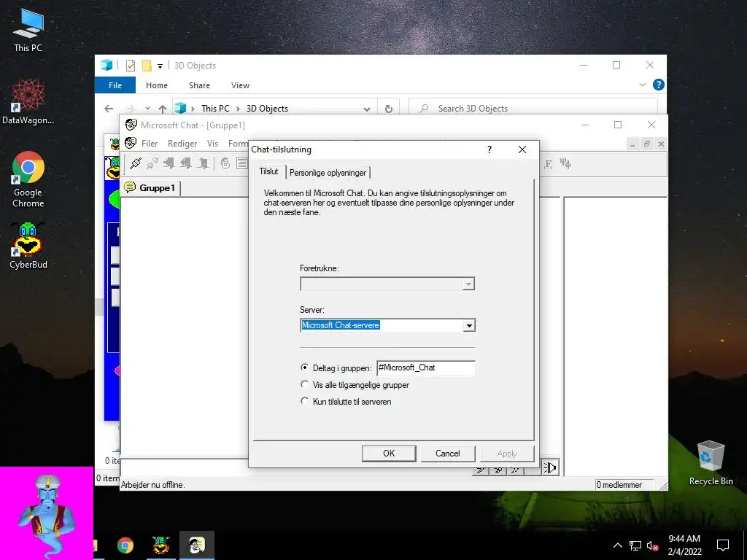The image size is (747, 560).
Task: Click the Server text box 'Microsoft Chat-servere'
Action: (x=382, y=325)
